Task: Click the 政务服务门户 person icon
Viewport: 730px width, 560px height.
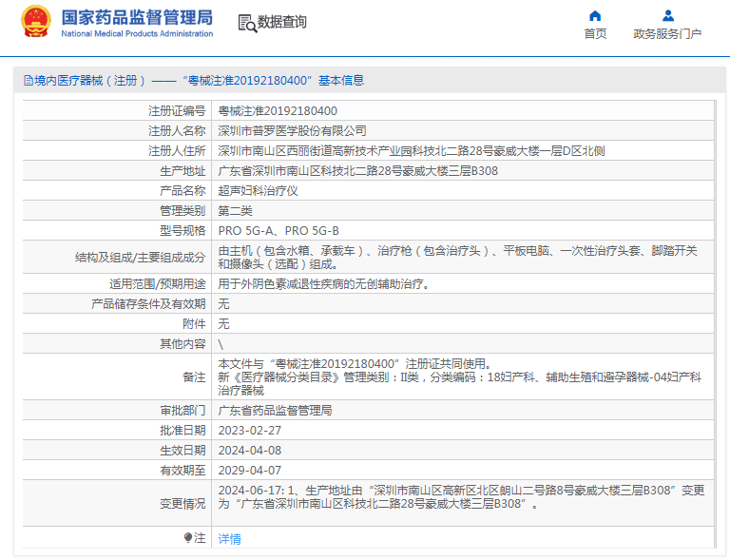Action: pos(668,16)
